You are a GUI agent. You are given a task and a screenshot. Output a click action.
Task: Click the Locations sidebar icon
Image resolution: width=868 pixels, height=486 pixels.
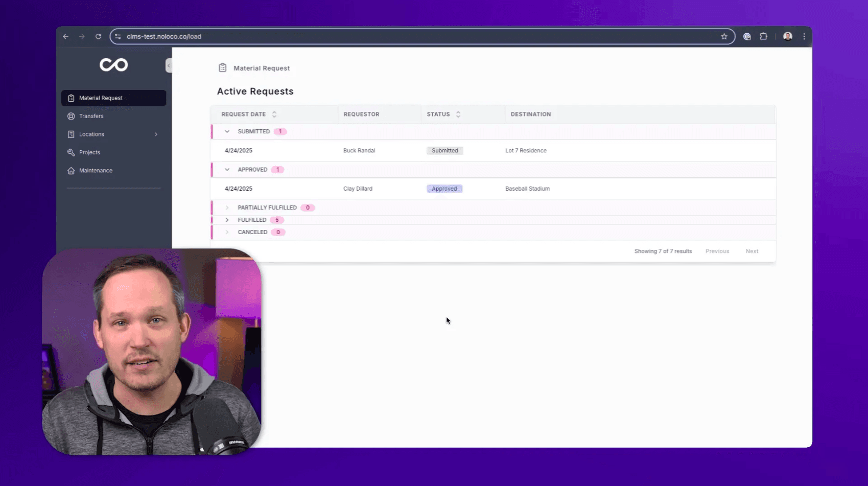[71, 134]
